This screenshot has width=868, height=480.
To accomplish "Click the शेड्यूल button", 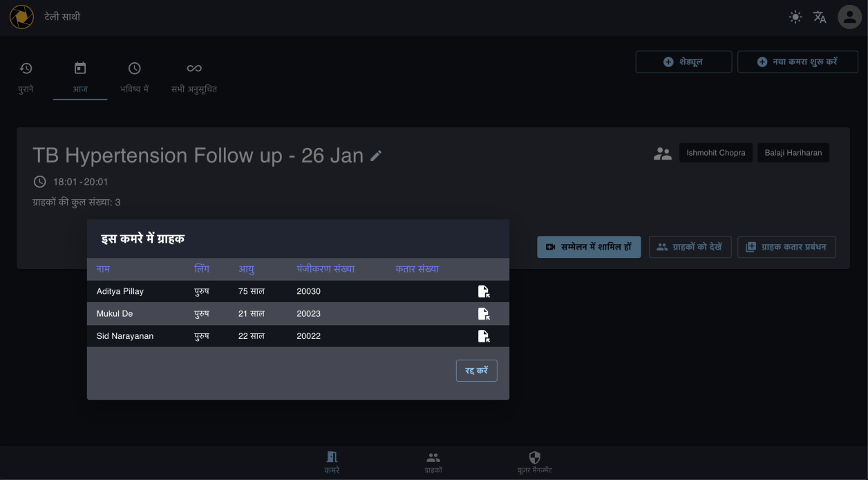I will tap(683, 62).
